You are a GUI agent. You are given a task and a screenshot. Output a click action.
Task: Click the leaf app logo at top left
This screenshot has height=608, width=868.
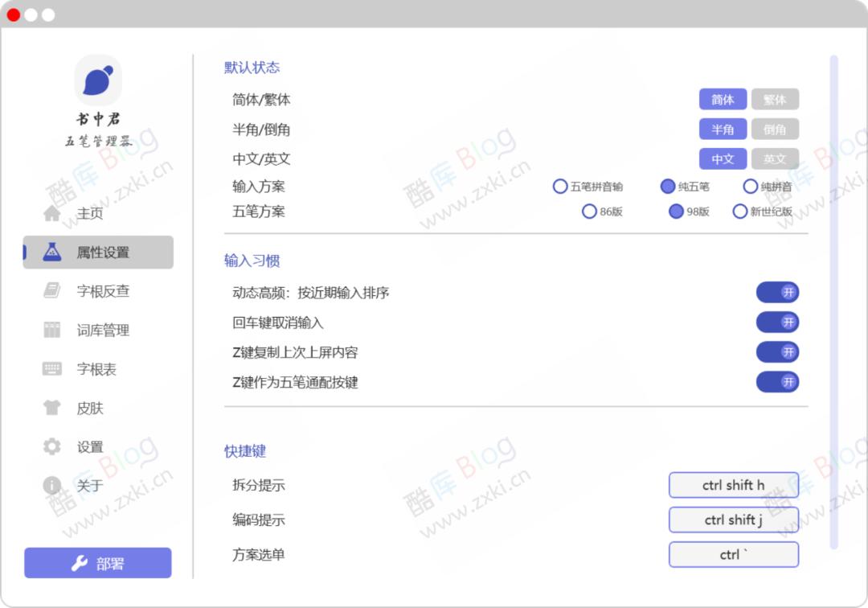(97, 78)
